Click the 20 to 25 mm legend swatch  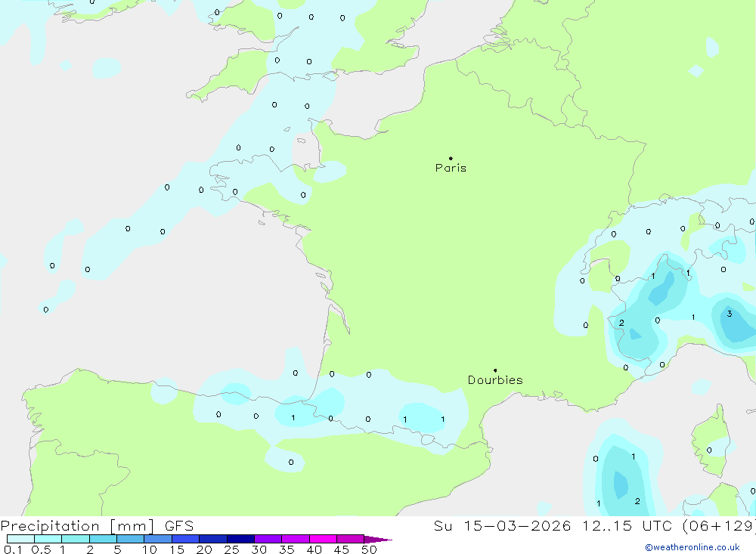213,539
